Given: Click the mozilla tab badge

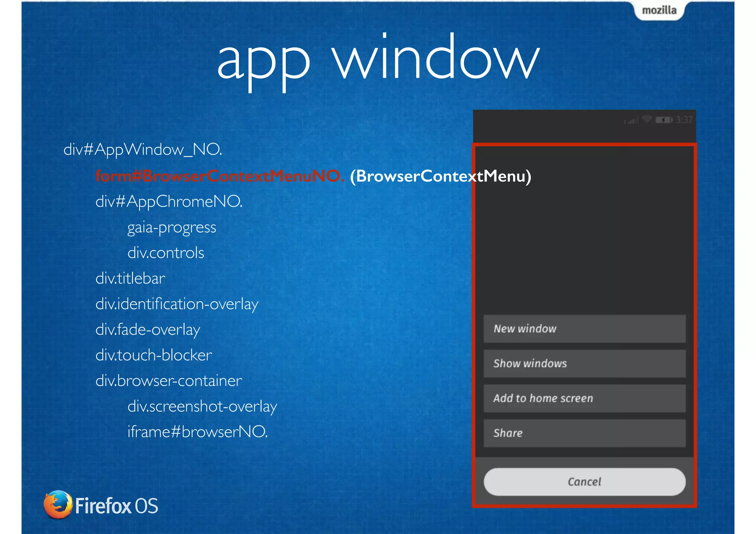Looking at the screenshot, I should (659, 10).
